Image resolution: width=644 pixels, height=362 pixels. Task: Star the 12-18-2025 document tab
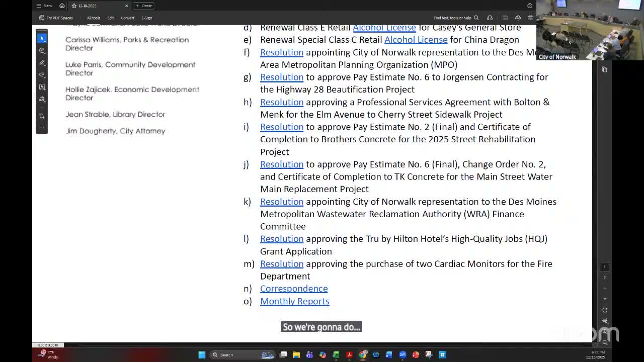tap(74, 6)
